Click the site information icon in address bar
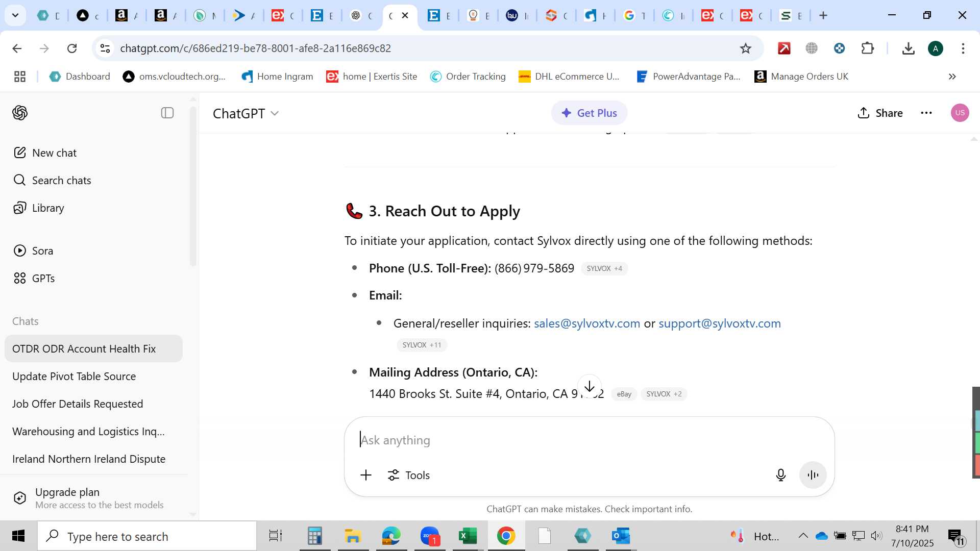 [x=105, y=48]
